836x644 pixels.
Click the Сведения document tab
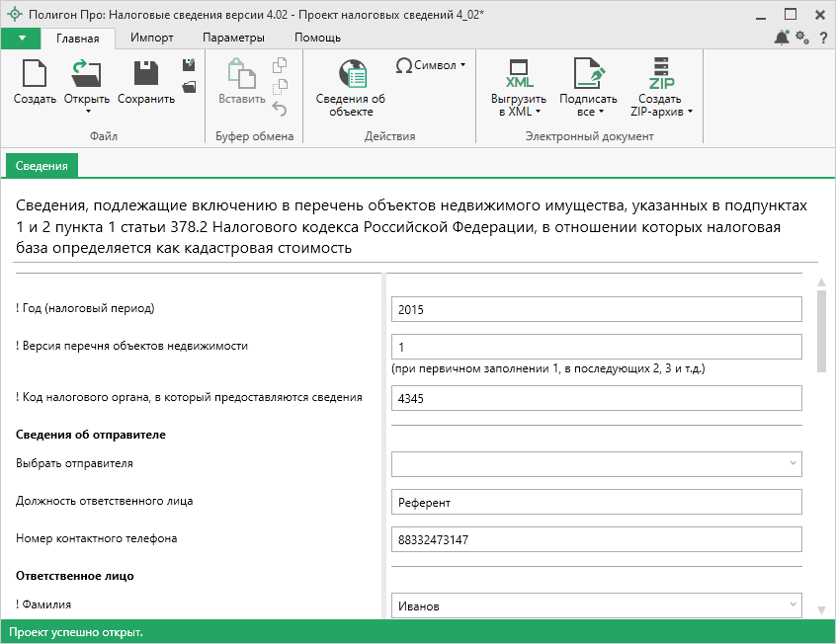42,166
